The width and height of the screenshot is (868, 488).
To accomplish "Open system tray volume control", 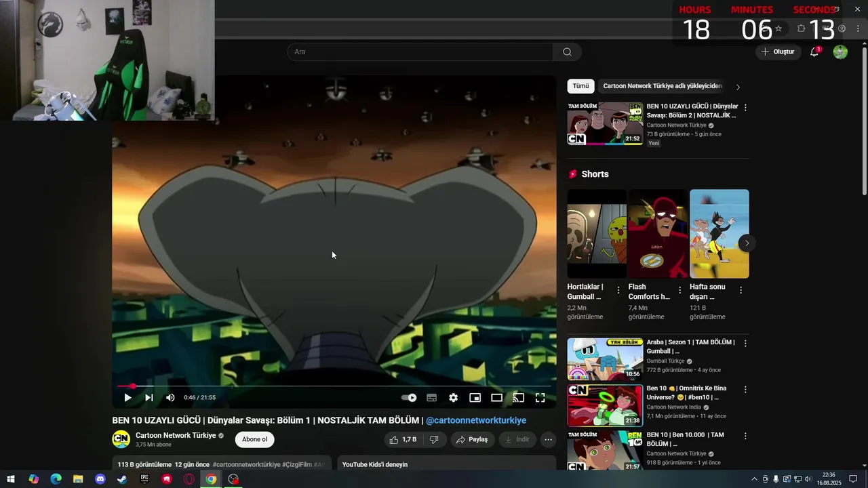I will click(808, 479).
